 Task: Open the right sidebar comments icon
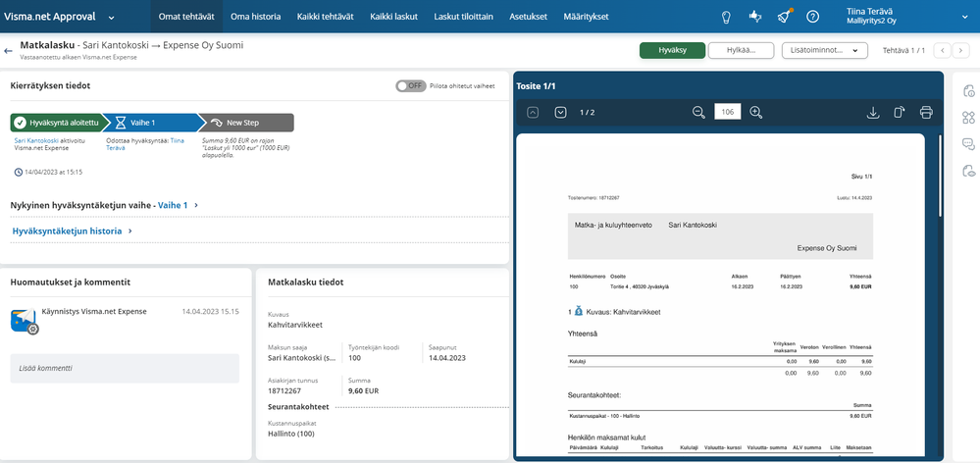click(x=969, y=144)
